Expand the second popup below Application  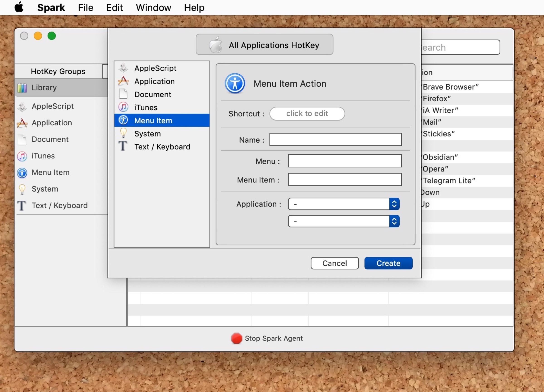(x=343, y=221)
